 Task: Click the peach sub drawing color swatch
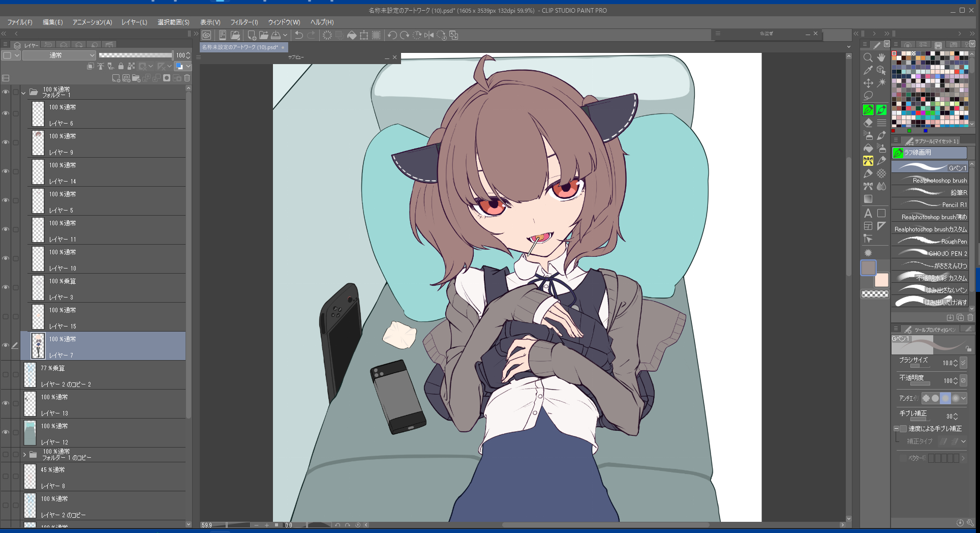pyautogui.click(x=881, y=280)
